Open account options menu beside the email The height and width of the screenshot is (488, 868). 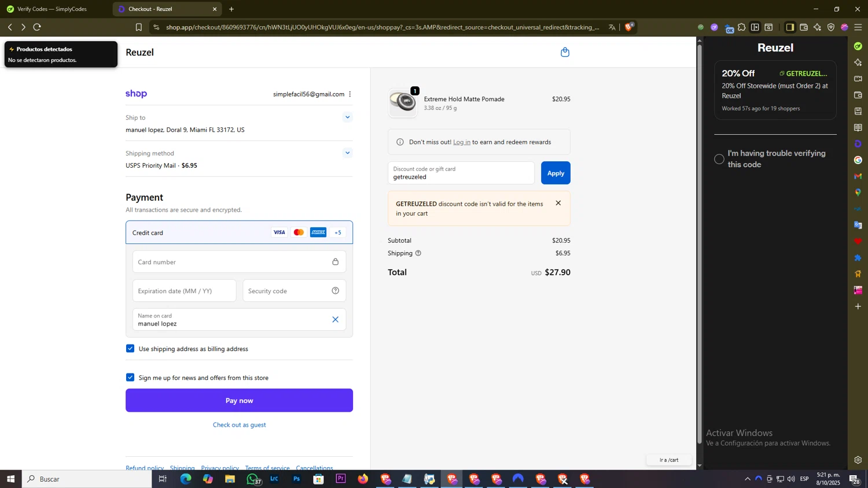[350, 94]
